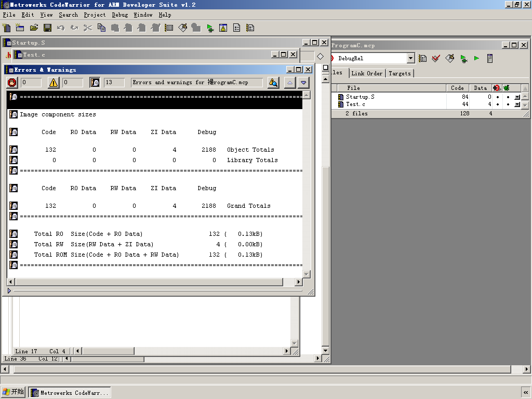532x399 pixels.
Task: Toggle the warnings triangle filter button
Action: (x=54, y=83)
